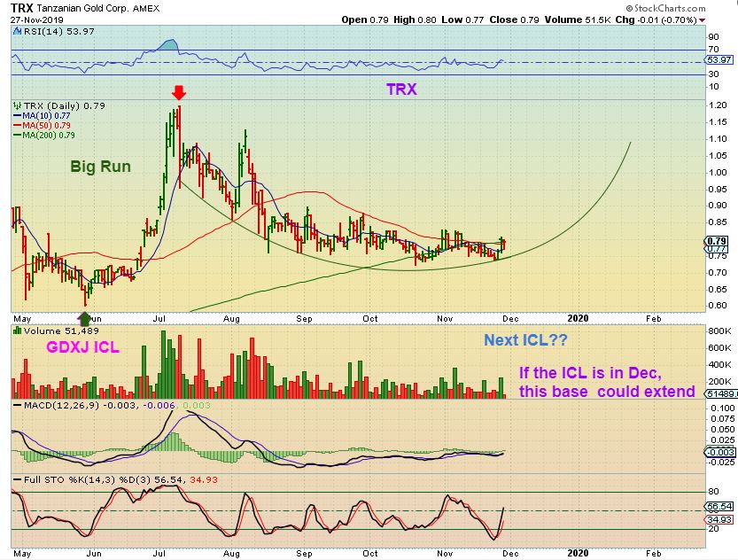Viewport: 738px width, 560px height.
Task: Click the Close 0.79 quote value
Action: (514, 19)
